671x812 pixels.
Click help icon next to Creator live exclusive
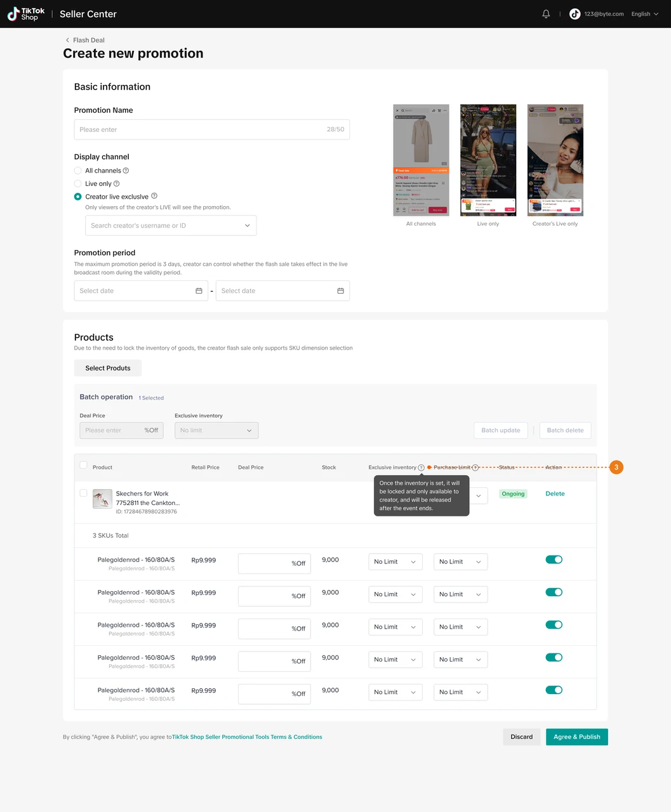[154, 196]
